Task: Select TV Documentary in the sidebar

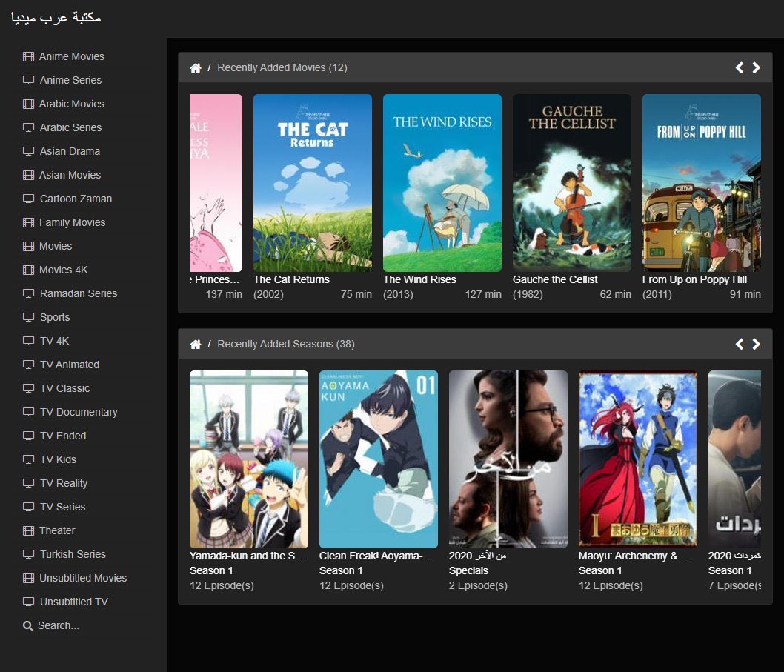Action: point(79,412)
